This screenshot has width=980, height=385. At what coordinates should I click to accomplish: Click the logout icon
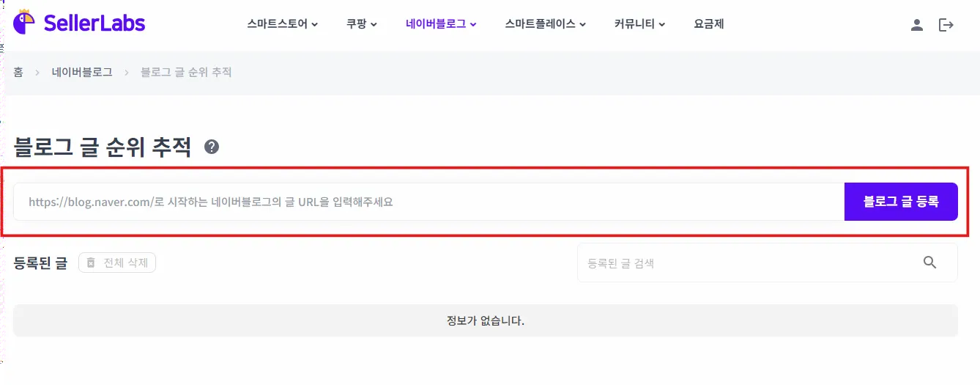946,24
